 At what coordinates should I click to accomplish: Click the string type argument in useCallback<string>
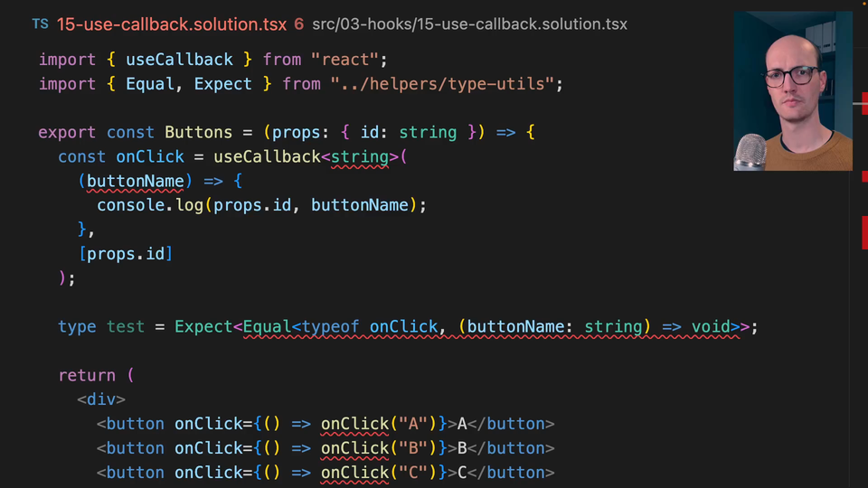point(360,157)
